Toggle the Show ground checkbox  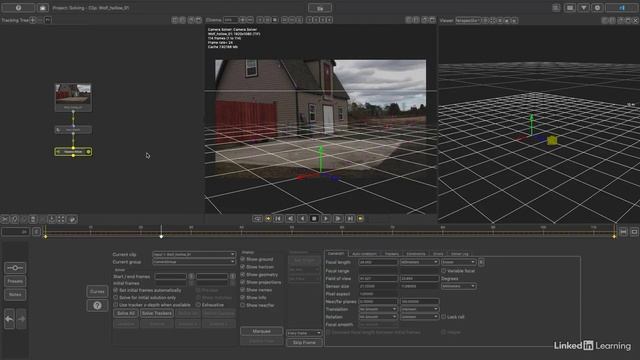(242, 259)
